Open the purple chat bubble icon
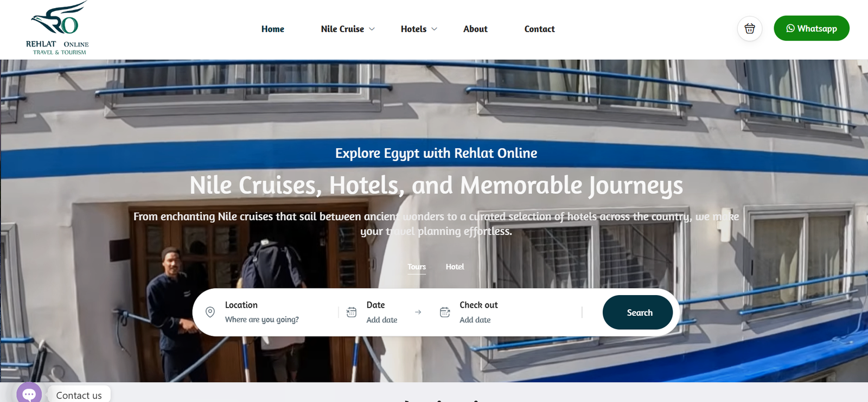Viewport: 868px width, 402px height. 29,393
